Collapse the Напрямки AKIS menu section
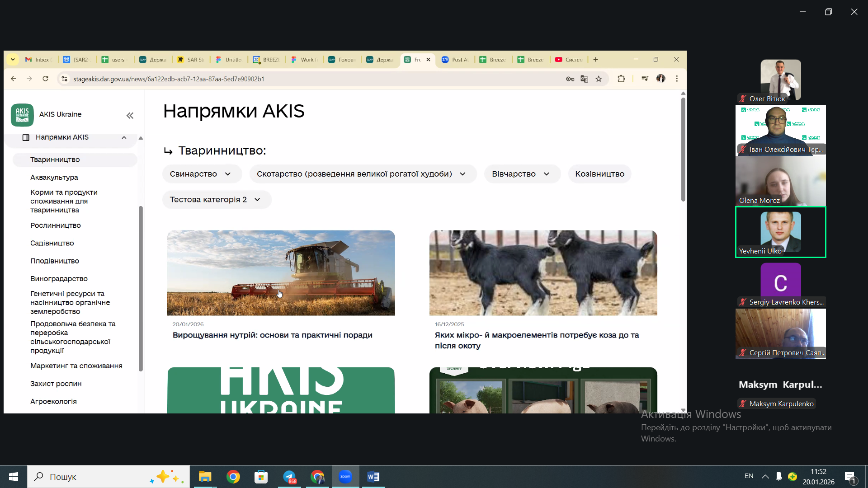This screenshot has width=868, height=488. [124, 137]
